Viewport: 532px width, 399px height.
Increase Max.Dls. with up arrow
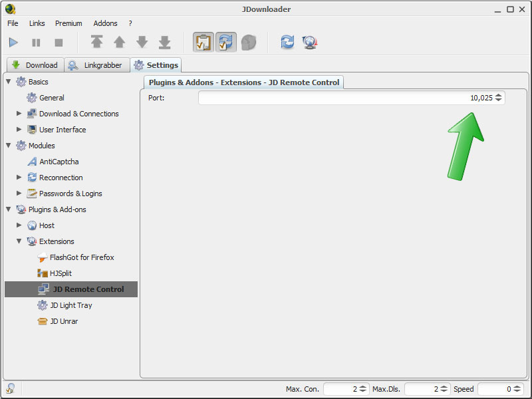444,387
